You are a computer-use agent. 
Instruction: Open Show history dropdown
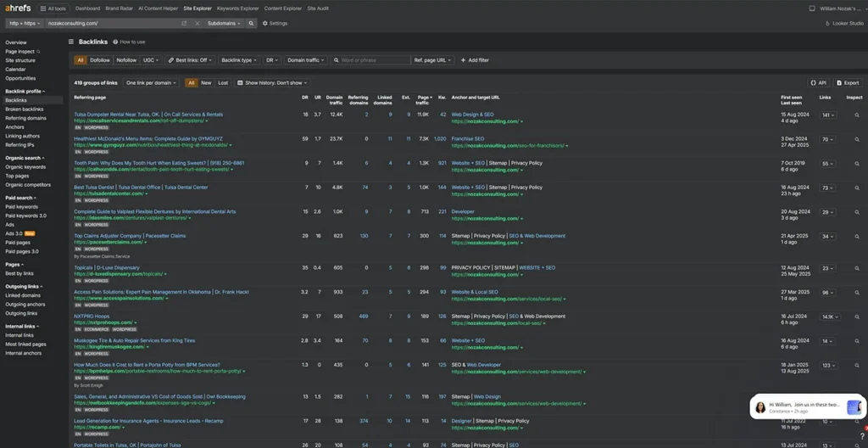[x=272, y=82]
